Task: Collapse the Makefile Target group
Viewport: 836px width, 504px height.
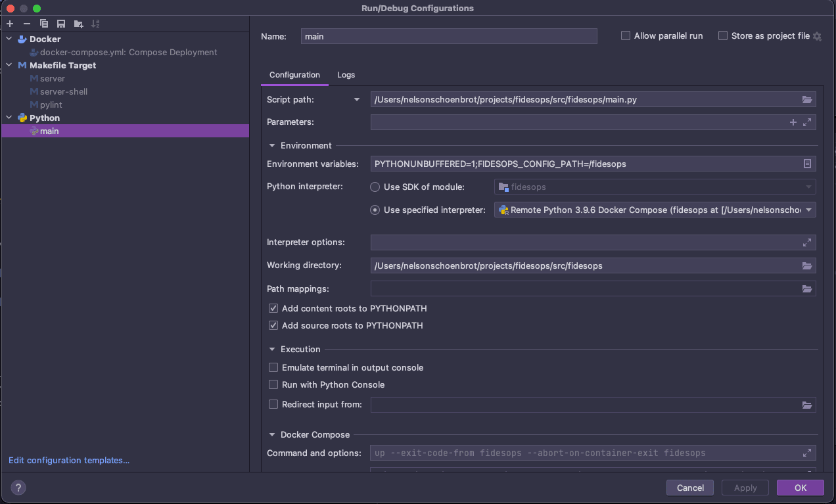Action: pyautogui.click(x=9, y=65)
